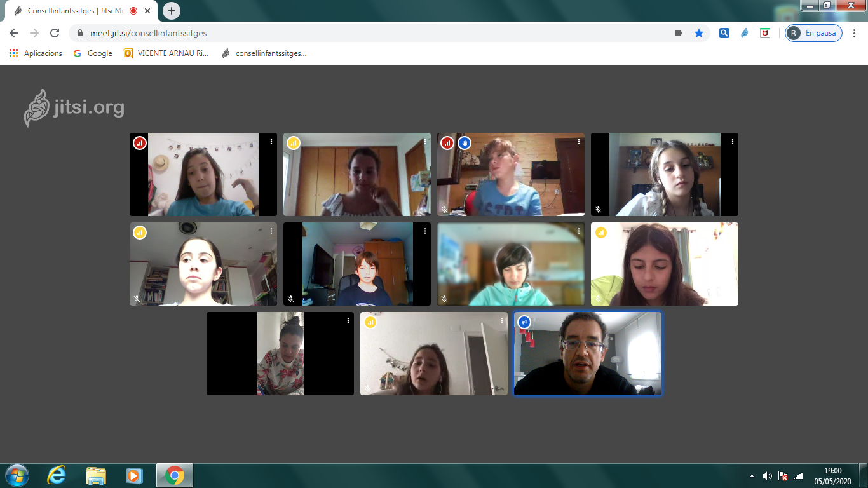
Task: Click the 'En pausa' profile sync button
Action: (814, 33)
